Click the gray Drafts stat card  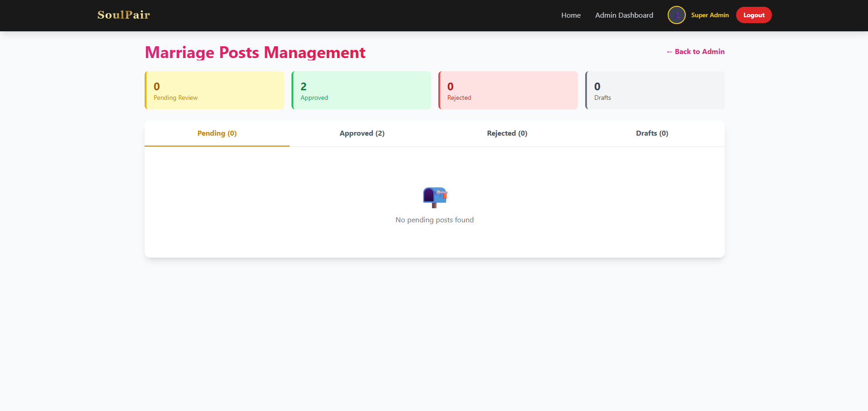coord(655,90)
